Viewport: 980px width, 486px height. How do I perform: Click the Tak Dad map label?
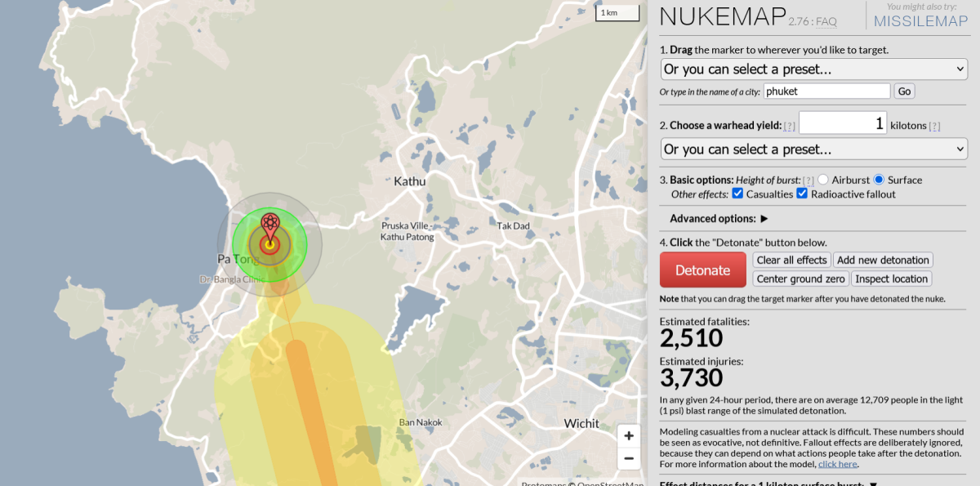514,225
